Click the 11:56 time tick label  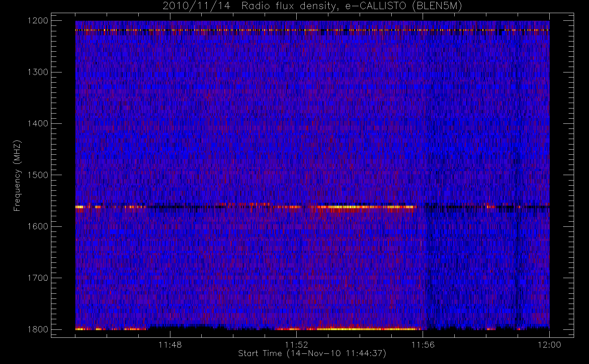423,345
